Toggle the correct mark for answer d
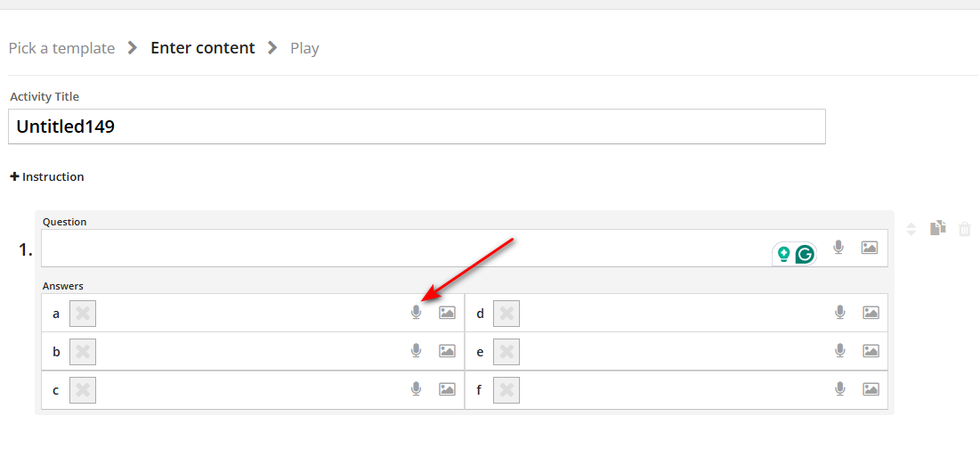 coord(506,314)
